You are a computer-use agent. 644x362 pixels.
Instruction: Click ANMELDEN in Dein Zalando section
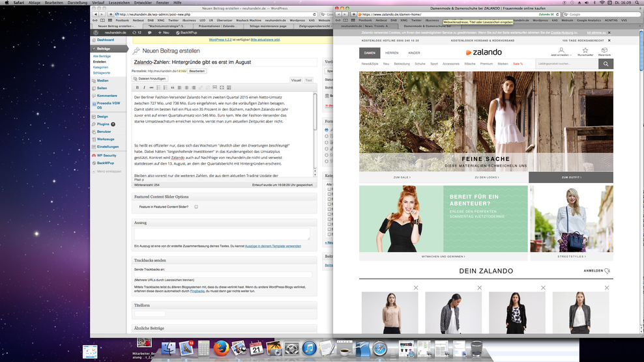597,270
